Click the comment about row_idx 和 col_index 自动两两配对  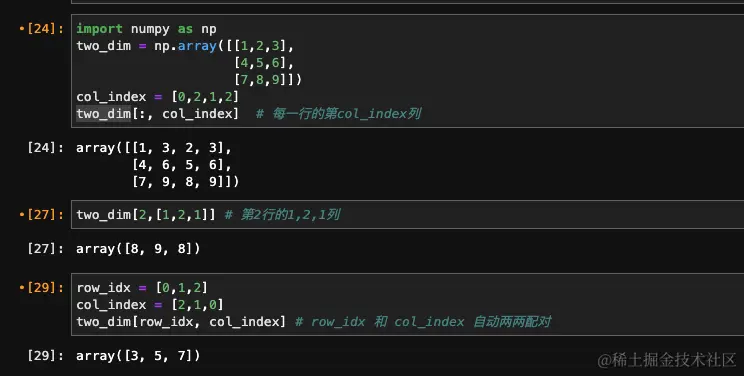click(423, 322)
